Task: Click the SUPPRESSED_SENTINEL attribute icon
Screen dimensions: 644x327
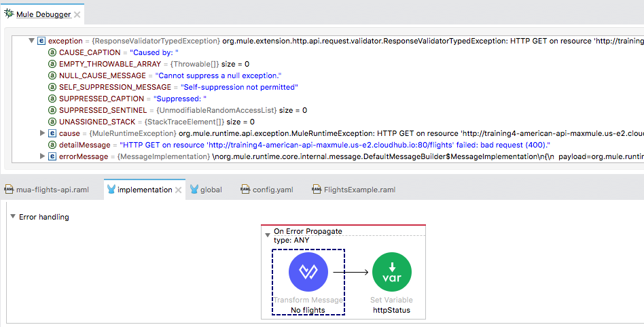Action: (52, 110)
